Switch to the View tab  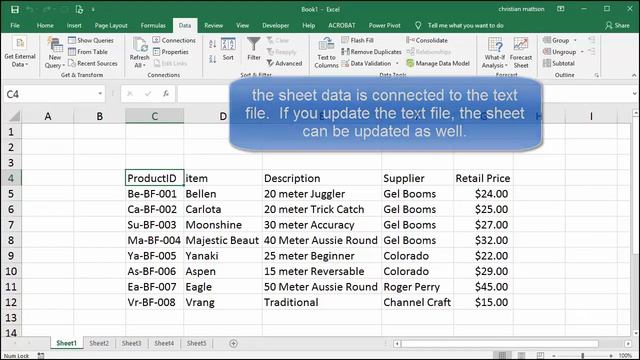[242, 25]
